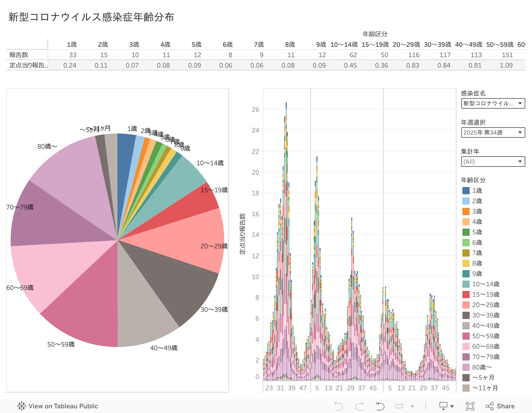Click the Revert (reset view) icon

tap(380, 406)
